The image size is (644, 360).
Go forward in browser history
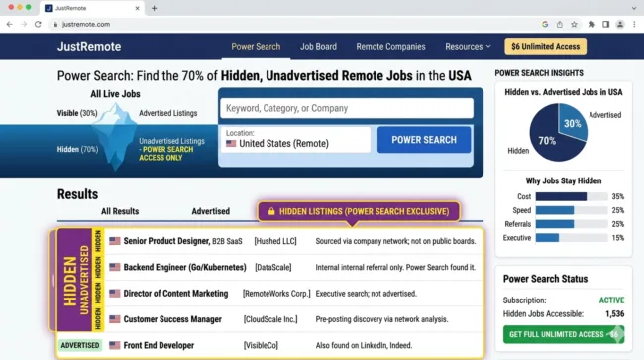click(24, 24)
